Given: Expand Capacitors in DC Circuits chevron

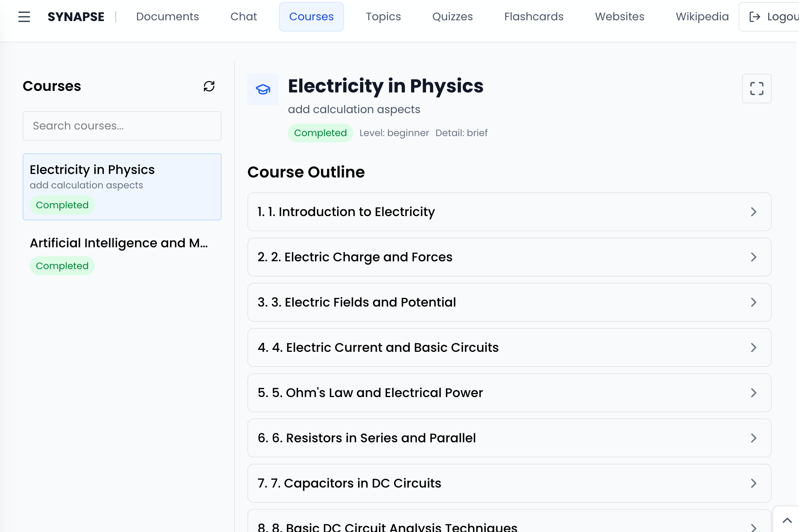Looking at the screenshot, I should pyautogui.click(x=753, y=483).
